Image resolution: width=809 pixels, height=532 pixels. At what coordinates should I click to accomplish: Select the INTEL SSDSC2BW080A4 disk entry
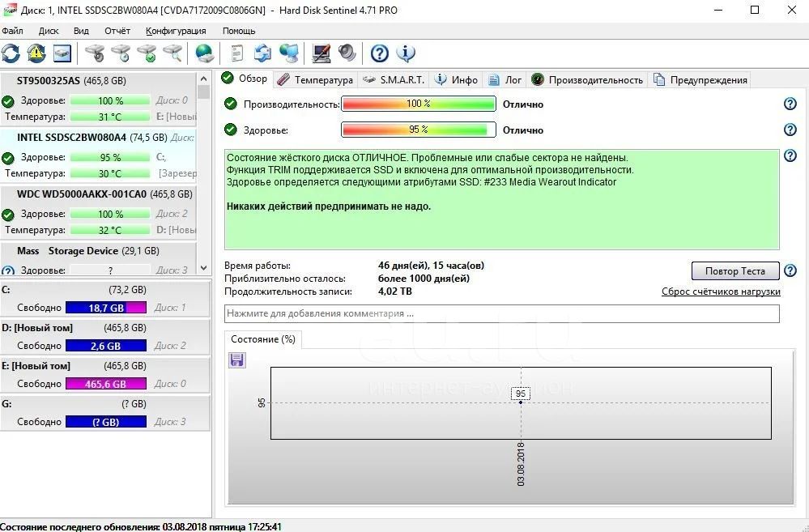click(x=99, y=155)
